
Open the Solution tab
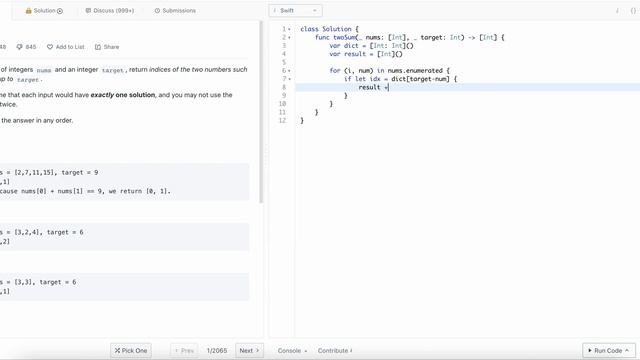pos(44,11)
